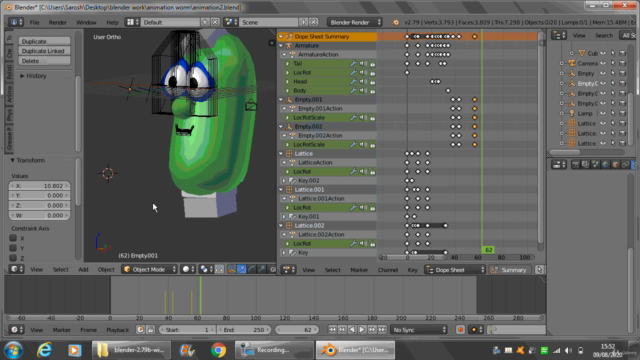Disable rendering for the Lamp object
Image resolution: width=640 pixels, height=360 pixels.
pyautogui.click(x=622, y=113)
